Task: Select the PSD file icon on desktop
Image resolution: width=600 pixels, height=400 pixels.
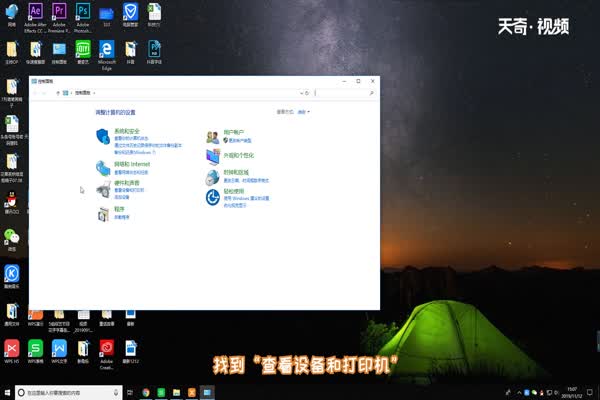Action: pyautogui.click(x=154, y=52)
